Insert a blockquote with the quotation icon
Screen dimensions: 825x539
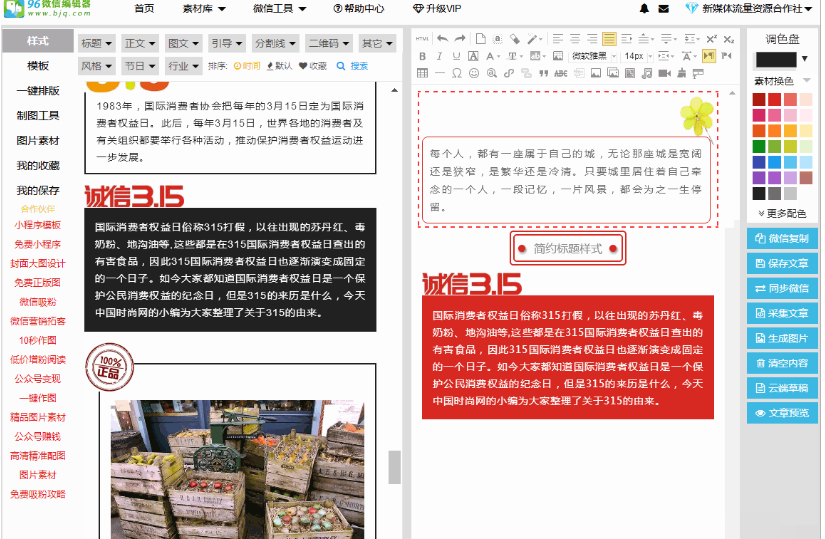click(x=544, y=73)
